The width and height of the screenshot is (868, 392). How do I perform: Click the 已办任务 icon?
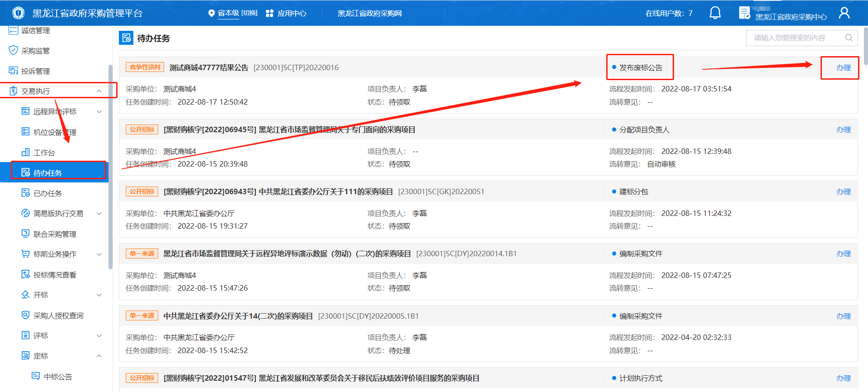[26, 193]
